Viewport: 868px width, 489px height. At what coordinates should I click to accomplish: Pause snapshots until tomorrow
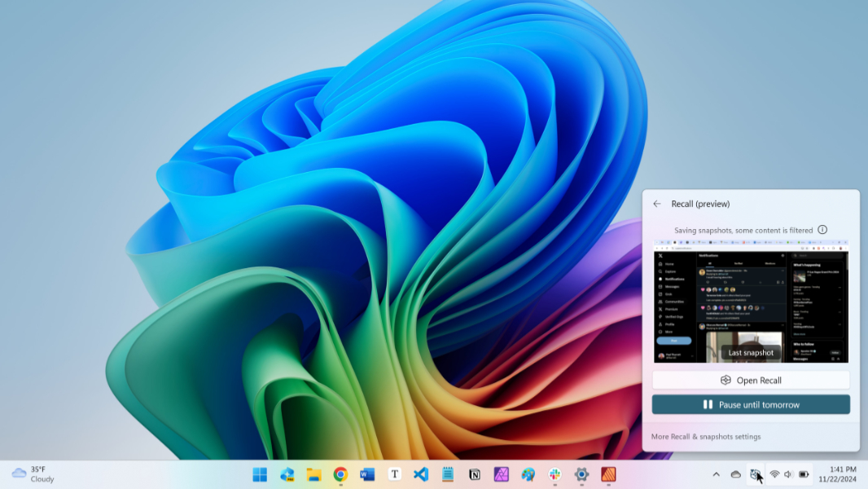[x=751, y=405]
